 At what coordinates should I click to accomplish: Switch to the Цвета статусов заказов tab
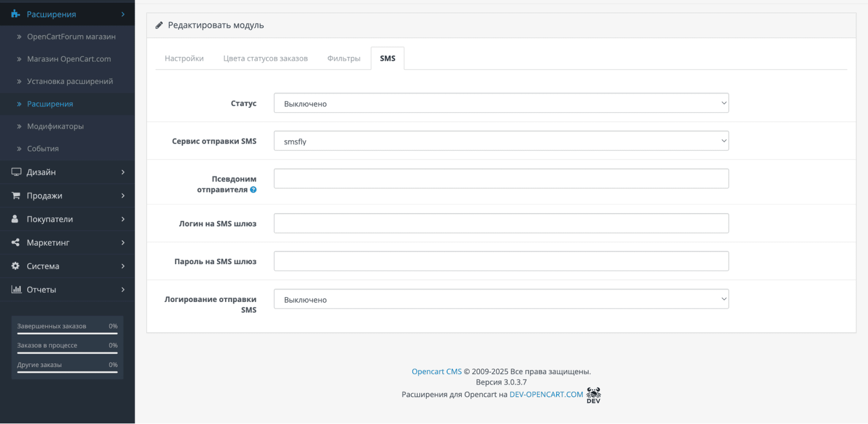pyautogui.click(x=265, y=59)
